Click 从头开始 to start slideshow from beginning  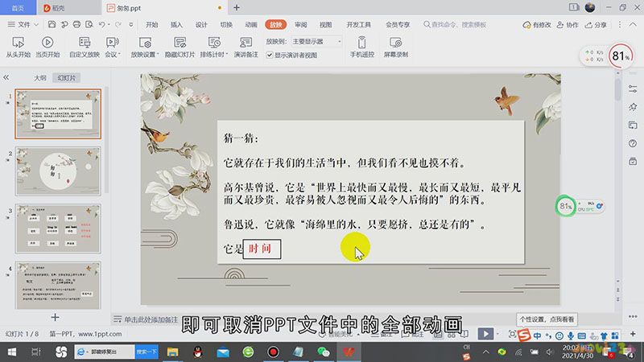click(18, 47)
